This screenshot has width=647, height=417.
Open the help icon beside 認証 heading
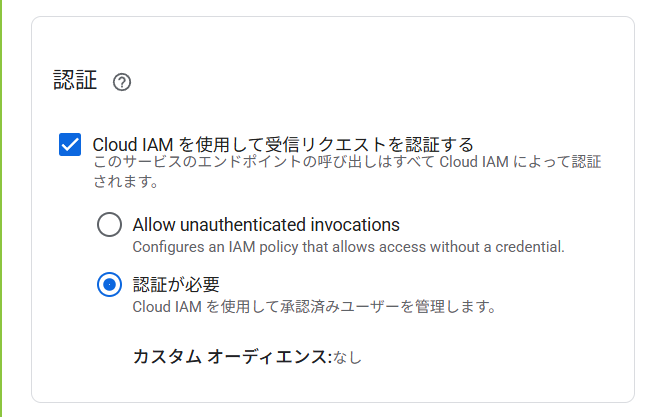coord(122,82)
